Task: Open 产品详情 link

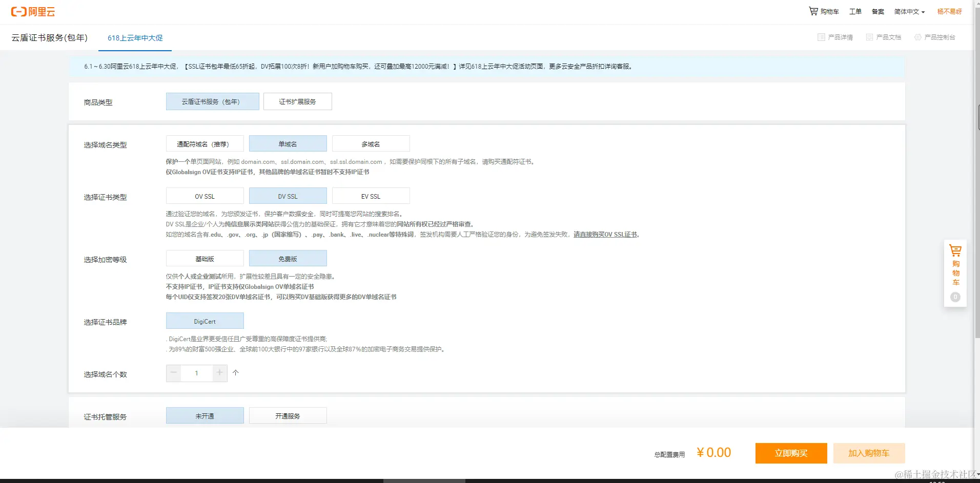Action: pyautogui.click(x=840, y=37)
